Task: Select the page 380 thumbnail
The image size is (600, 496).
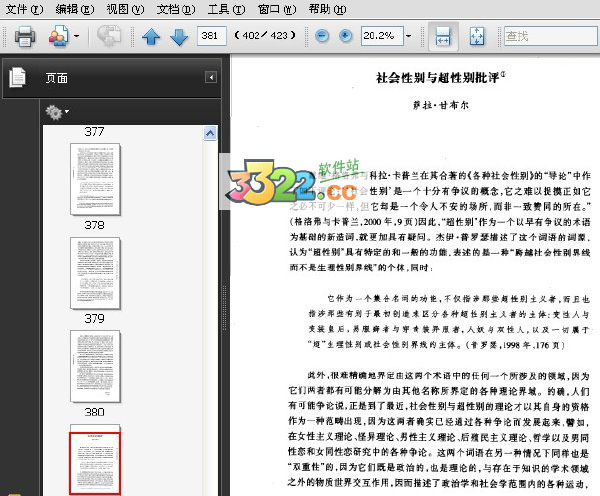Action: 95,365
